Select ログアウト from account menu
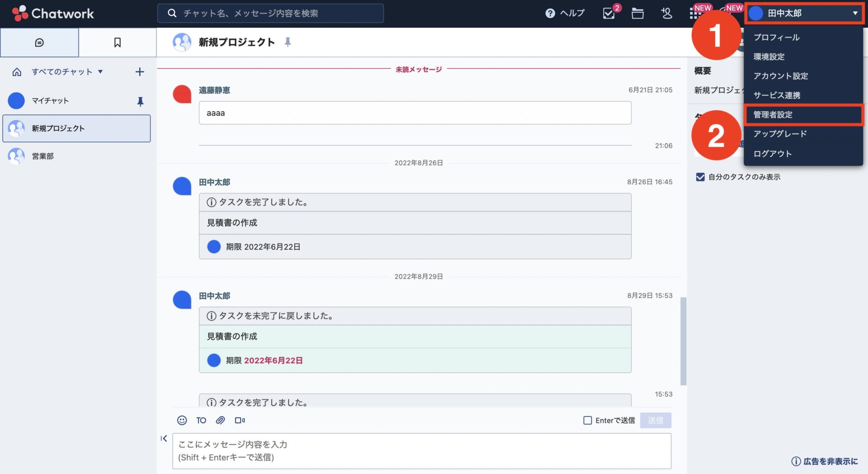868x474 pixels. [x=773, y=154]
